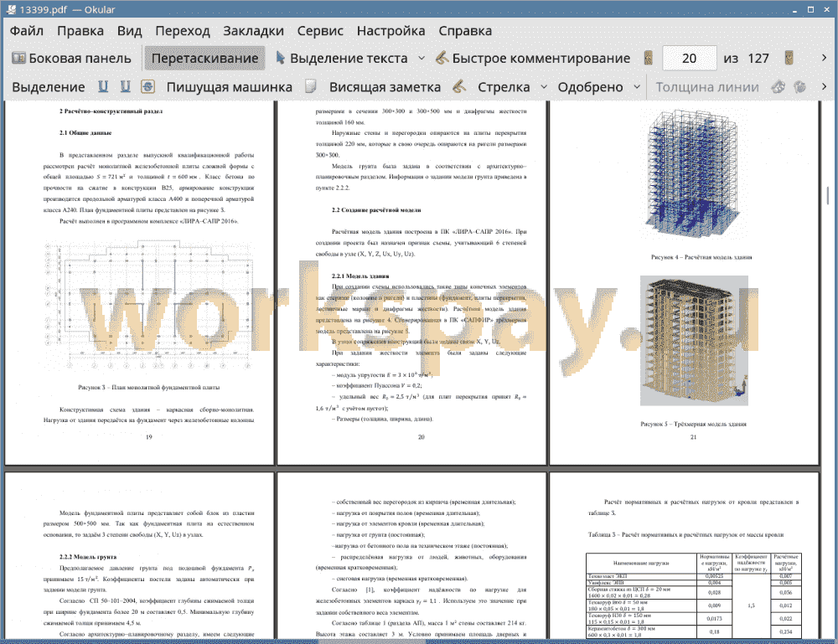Select the straight underline annotation tool
838x644 pixels.
[103, 86]
